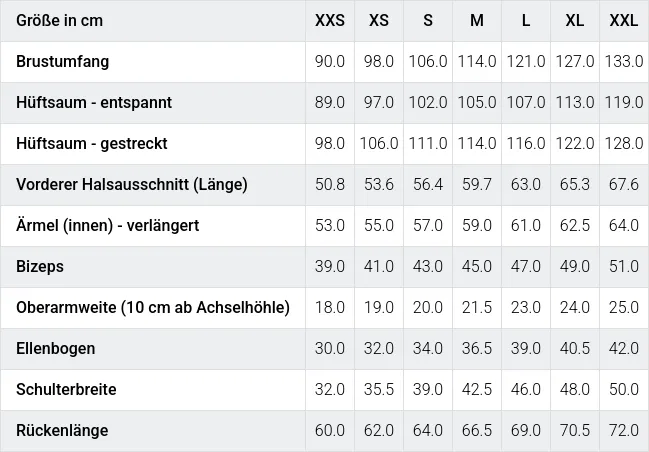Click the XXS size column header
Viewport: 649px width, 452px height.
click(330, 20)
